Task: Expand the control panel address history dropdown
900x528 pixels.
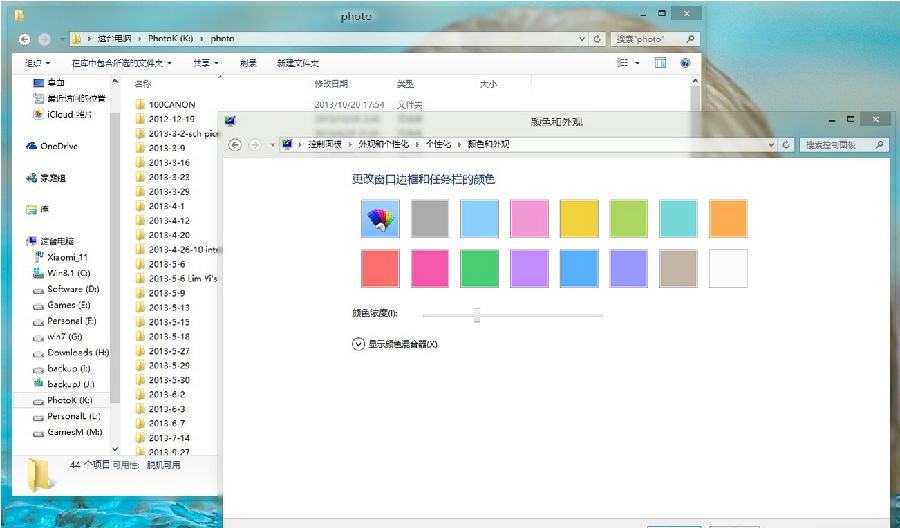Action: (771, 145)
